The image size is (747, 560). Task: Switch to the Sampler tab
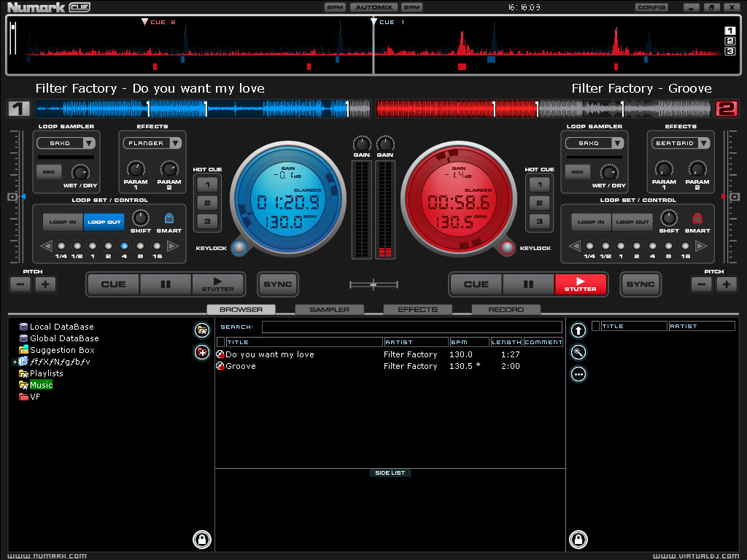pyautogui.click(x=330, y=309)
